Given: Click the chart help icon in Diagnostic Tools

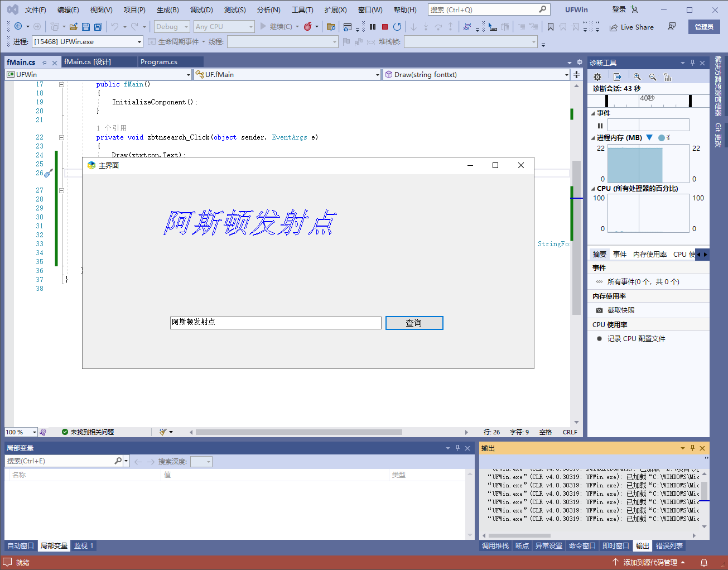Looking at the screenshot, I should click(x=668, y=77).
